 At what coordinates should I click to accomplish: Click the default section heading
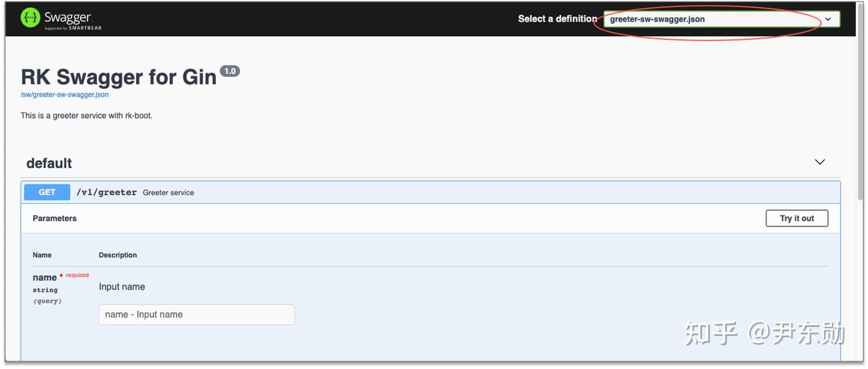pyautogui.click(x=49, y=163)
